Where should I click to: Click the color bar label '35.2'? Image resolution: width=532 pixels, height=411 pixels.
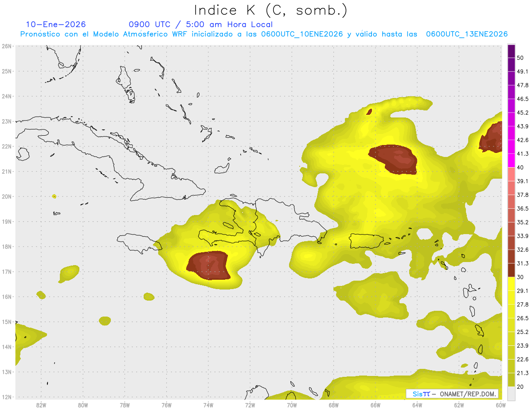(x=523, y=222)
